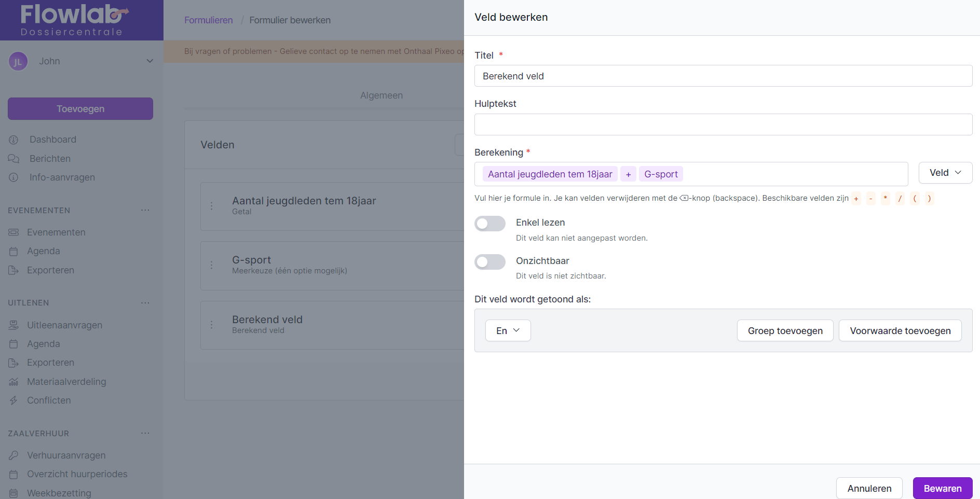980x499 pixels.
Task: Click the Hulptekst input field
Action: tap(723, 124)
